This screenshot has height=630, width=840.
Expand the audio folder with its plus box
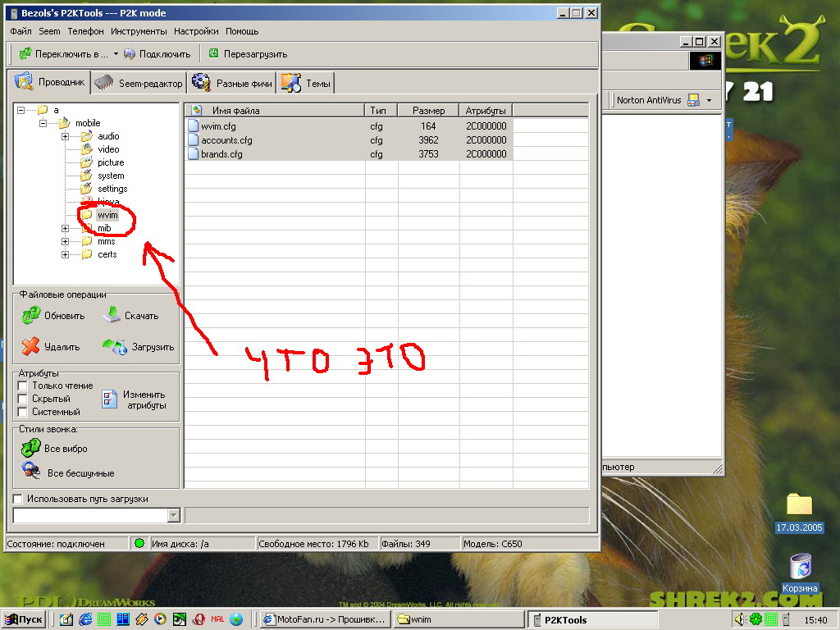point(65,137)
